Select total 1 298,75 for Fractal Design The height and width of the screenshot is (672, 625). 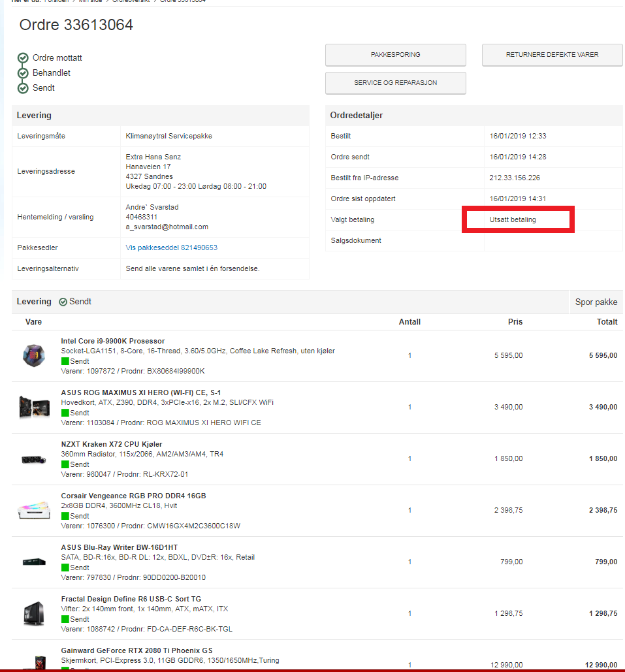coord(603,614)
